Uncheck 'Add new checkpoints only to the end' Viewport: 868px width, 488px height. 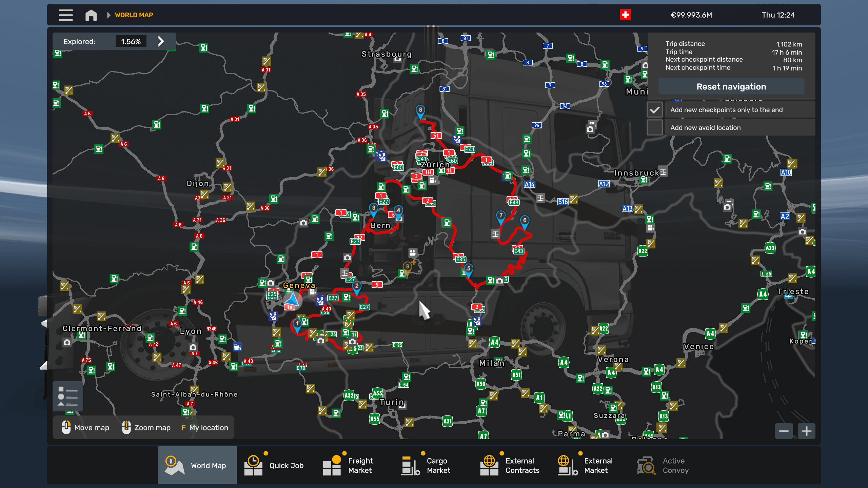[654, 110]
